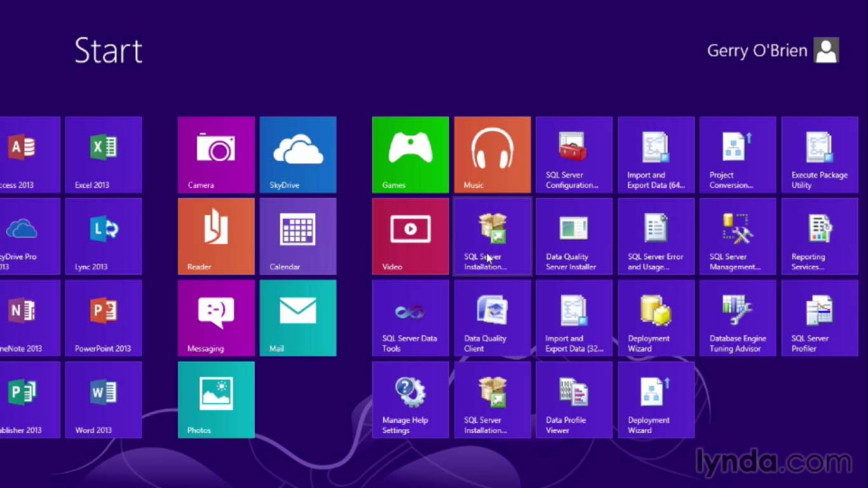868x488 pixels.
Task: Launch the Music app tile
Action: tap(492, 154)
